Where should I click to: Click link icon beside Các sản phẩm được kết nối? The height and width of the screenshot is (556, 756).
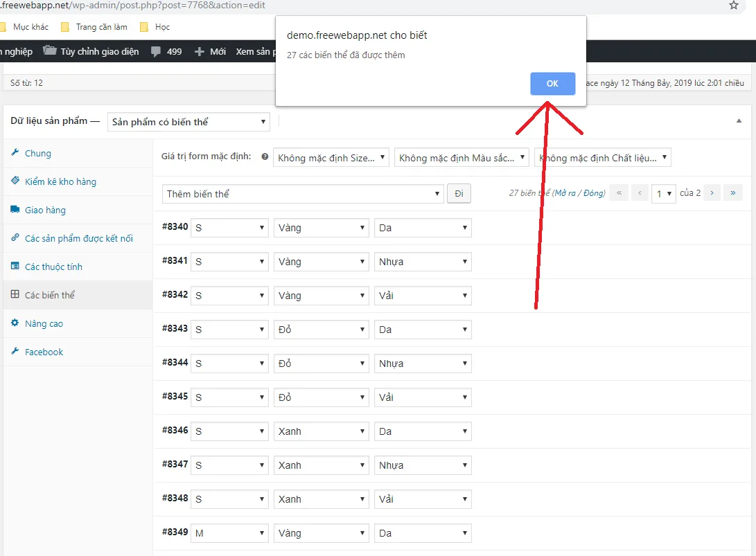point(15,237)
